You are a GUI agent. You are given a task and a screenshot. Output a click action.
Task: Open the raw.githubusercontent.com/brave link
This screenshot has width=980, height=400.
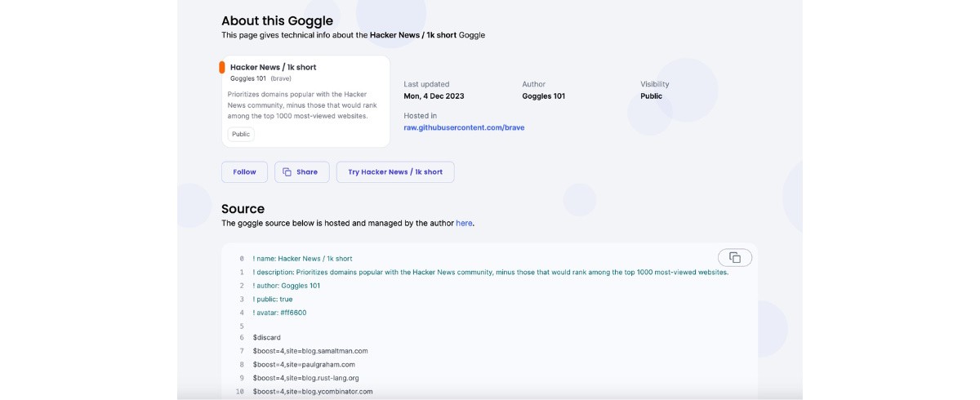464,127
